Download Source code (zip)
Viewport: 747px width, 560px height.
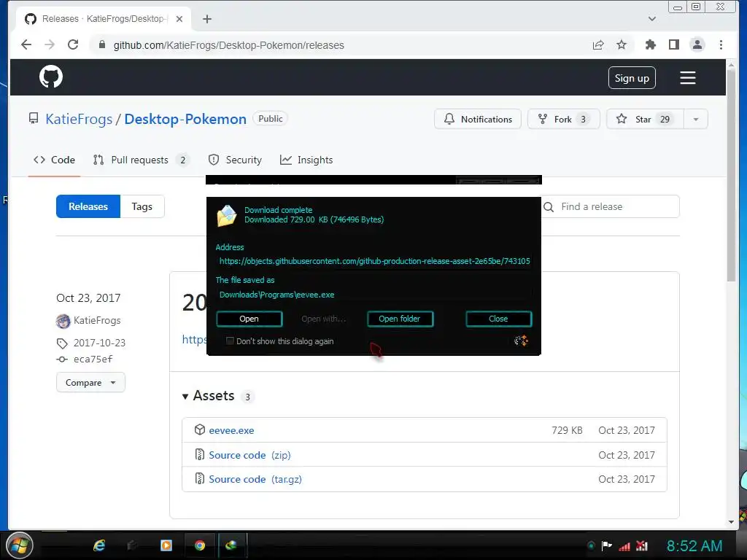pyautogui.click(x=249, y=455)
